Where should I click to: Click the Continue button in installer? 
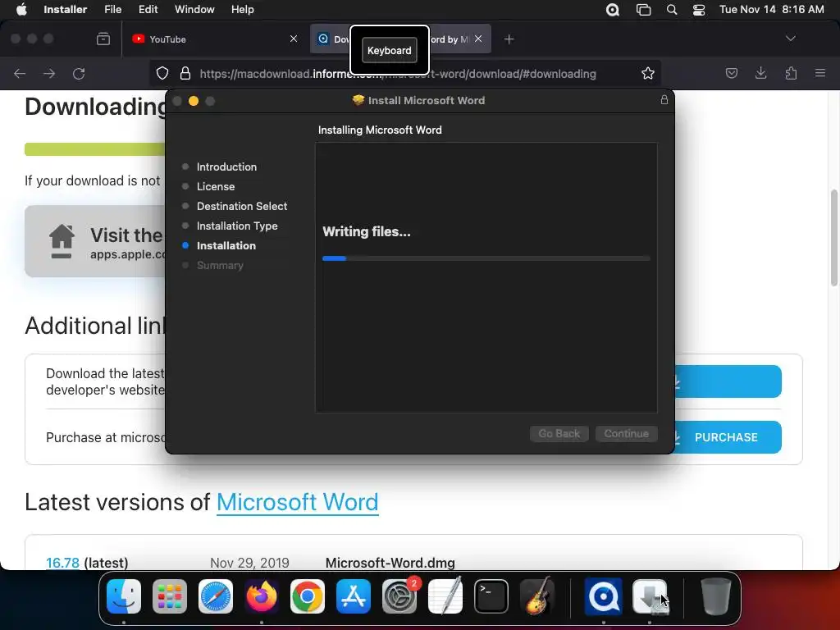coord(626,433)
